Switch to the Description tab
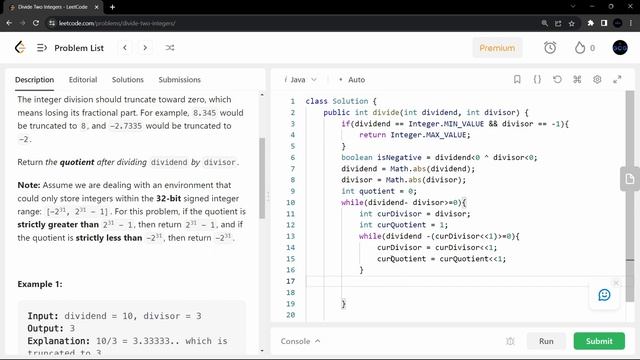This screenshot has height=360, width=640. coord(34,80)
